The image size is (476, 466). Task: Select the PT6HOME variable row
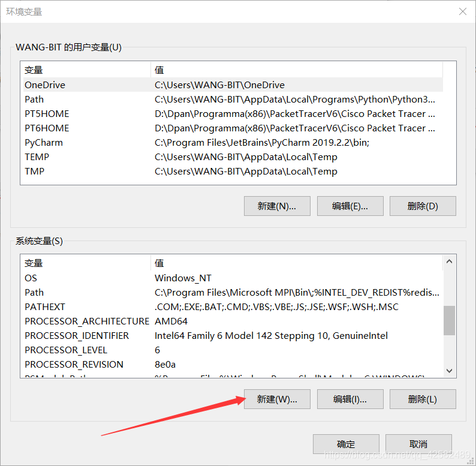[233, 128]
